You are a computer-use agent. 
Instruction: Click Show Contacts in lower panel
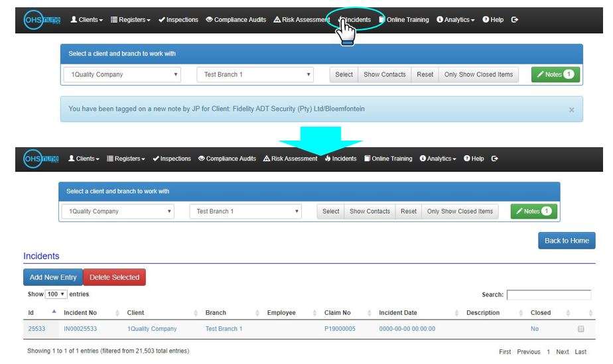[370, 212]
